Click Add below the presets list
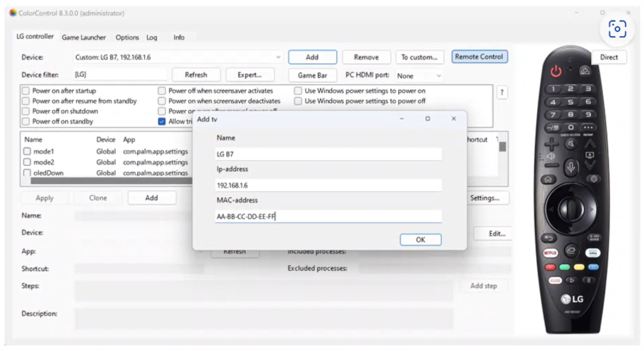644x351 pixels. tap(152, 198)
